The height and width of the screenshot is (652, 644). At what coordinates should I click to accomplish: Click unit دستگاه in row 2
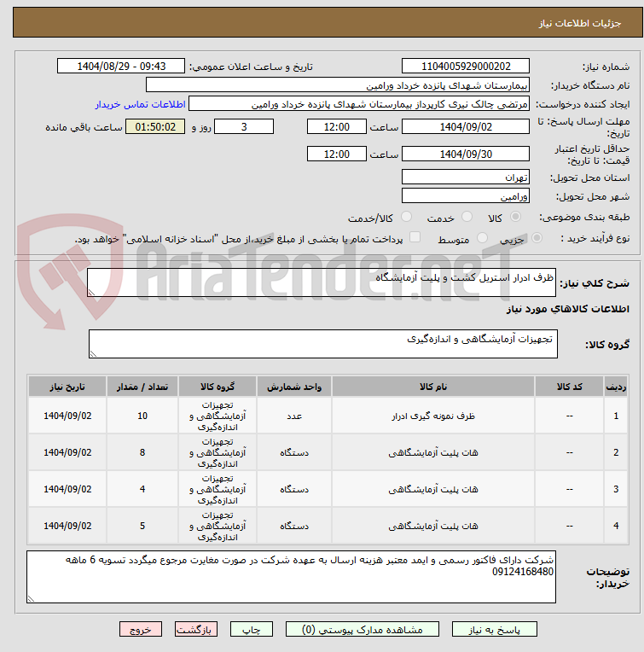(x=294, y=452)
